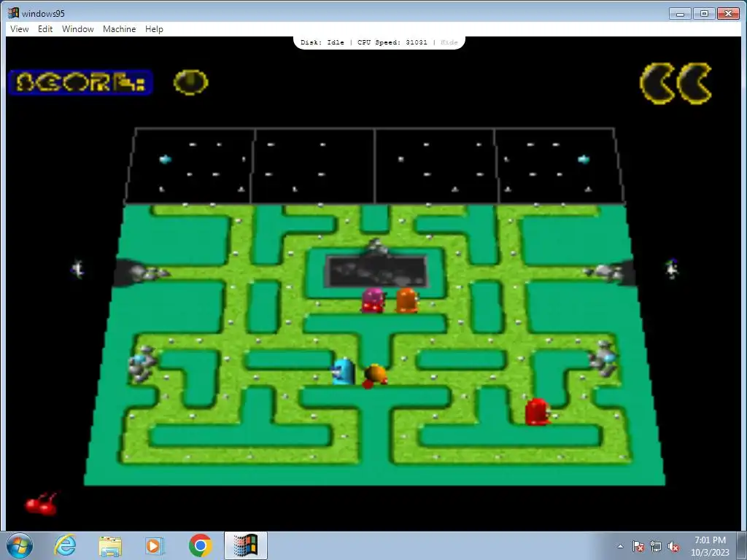Click the Hide link in status overlay
This screenshot has height=560, width=747.
tap(449, 42)
